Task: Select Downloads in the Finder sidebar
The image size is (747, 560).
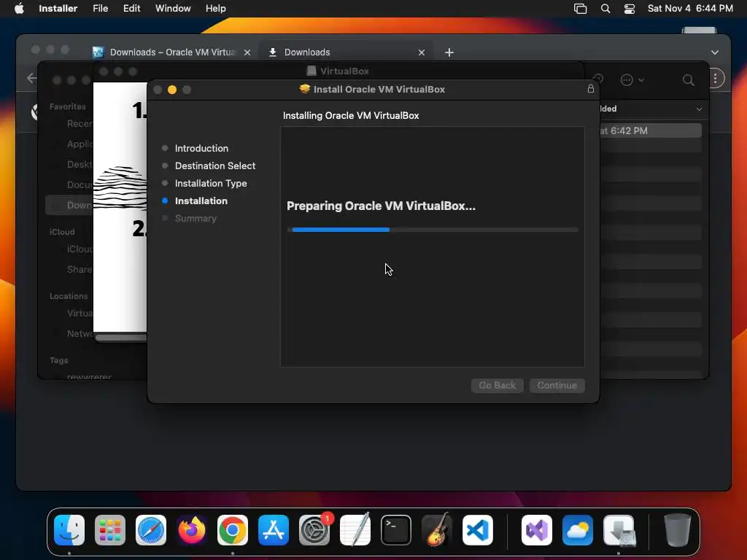Action: 69,205
